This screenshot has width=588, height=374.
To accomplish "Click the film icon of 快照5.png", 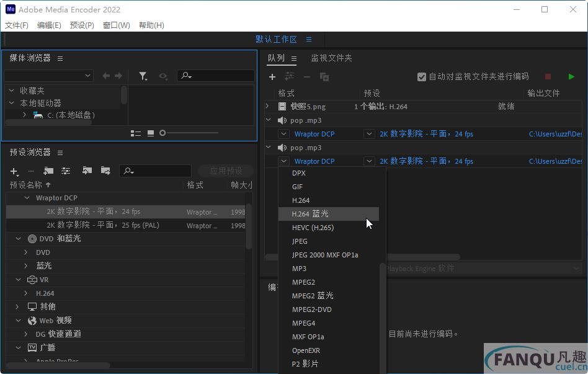I will point(282,107).
